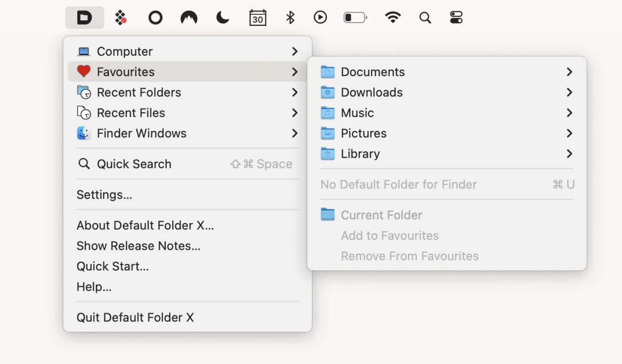Click the Default Folder X menu bar icon
This screenshot has height=364, width=622.
tap(85, 18)
